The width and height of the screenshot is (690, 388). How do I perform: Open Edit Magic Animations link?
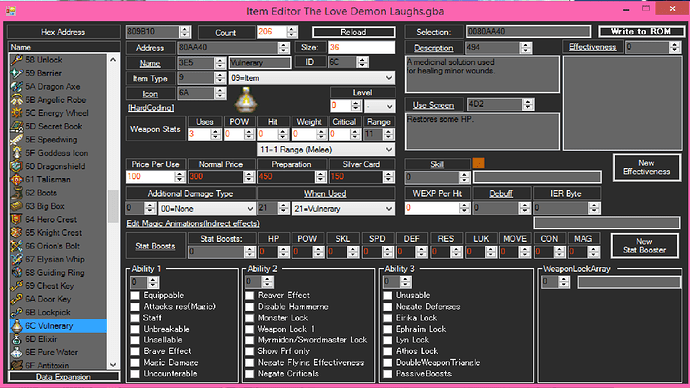[x=193, y=223]
